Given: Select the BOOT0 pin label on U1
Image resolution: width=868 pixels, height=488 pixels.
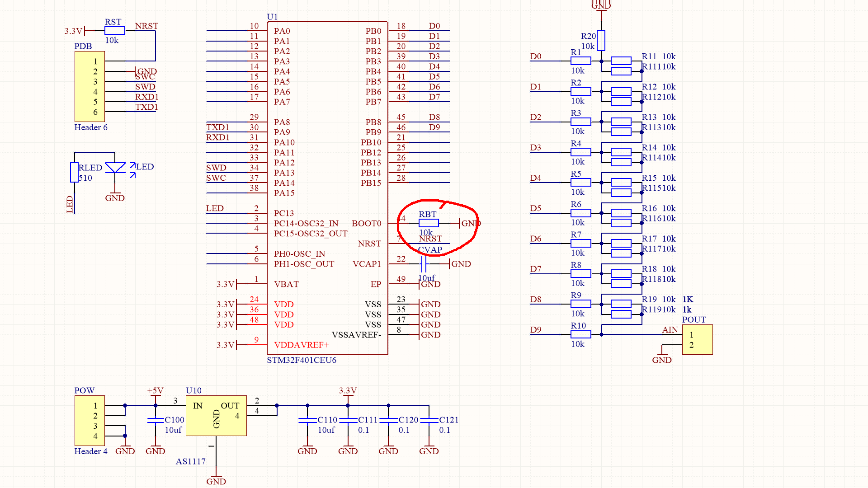Looking at the screenshot, I should click(366, 223).
